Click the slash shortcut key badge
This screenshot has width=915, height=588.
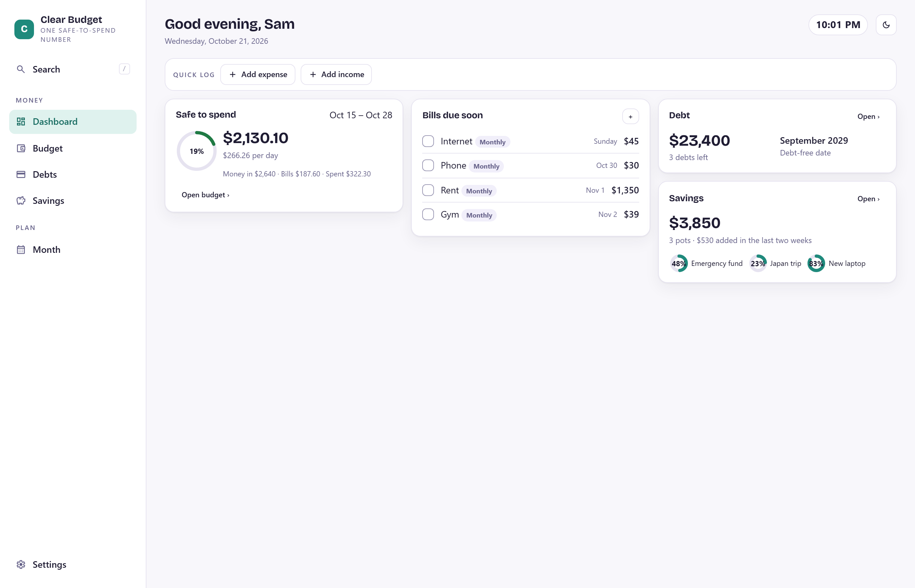124,69
